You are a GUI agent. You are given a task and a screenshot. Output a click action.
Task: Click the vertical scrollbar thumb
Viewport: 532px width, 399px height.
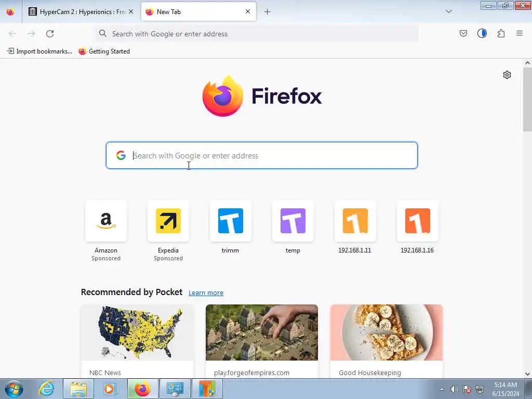[x=527, y=99]
